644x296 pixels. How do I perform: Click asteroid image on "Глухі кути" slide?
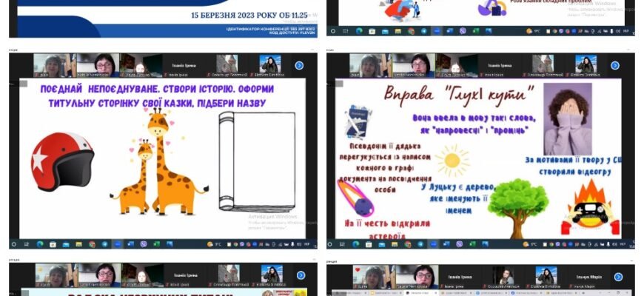(x=355, y=198)
